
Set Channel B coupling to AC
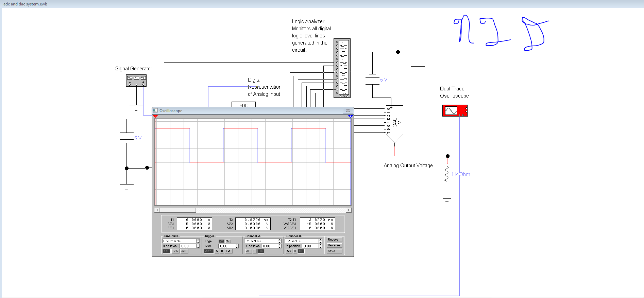tap(289, 251)
